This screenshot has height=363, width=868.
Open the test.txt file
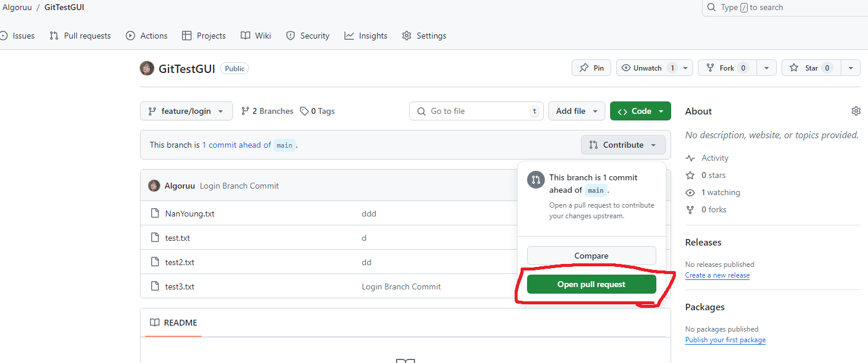177,238
